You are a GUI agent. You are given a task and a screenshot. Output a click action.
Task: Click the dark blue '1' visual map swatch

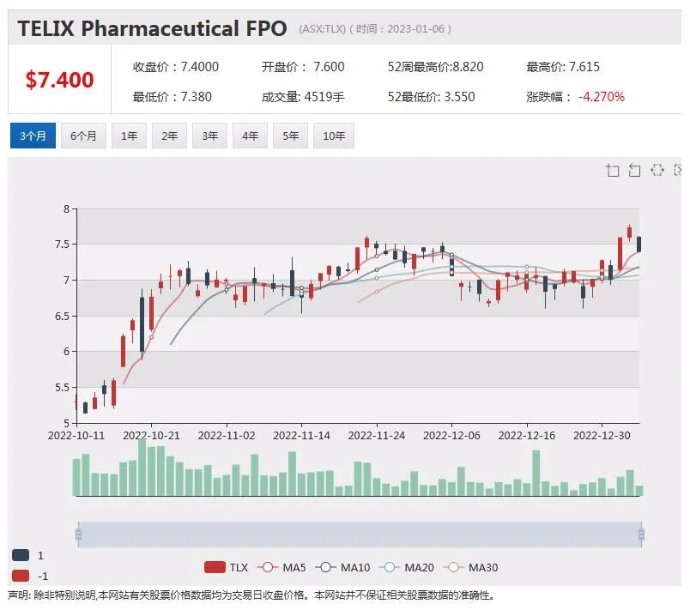[x=21, y=555]
